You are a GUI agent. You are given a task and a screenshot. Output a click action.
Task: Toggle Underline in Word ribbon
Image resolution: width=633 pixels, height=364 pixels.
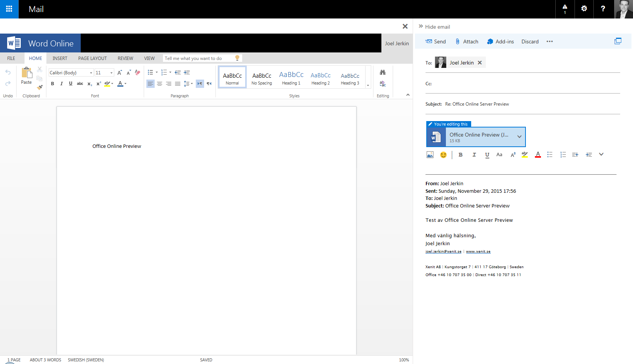pos(71,84)
